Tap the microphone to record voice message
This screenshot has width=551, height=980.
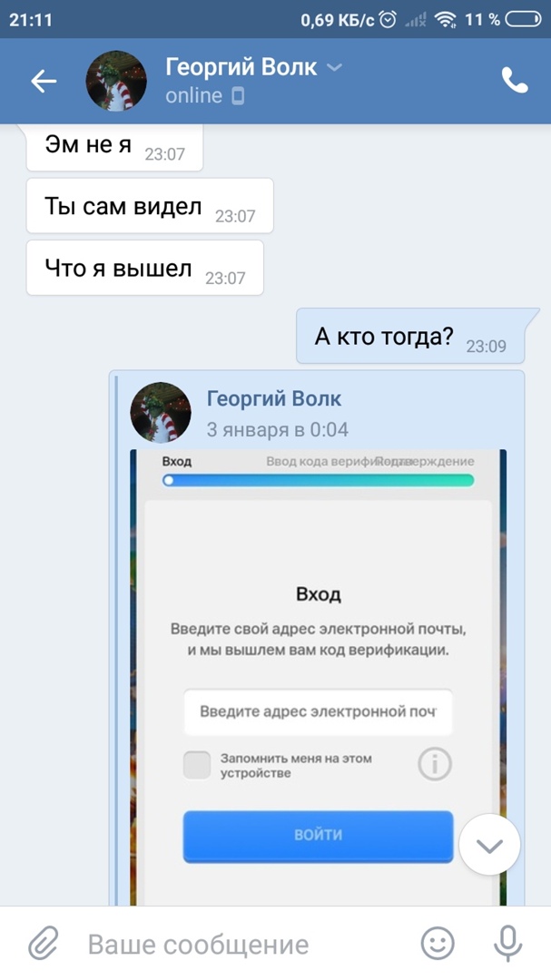pyautogui.click(x=507, y=944)
